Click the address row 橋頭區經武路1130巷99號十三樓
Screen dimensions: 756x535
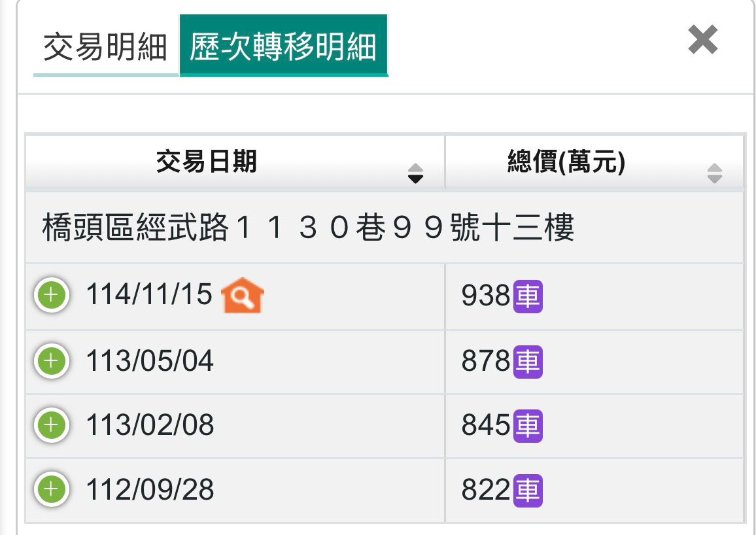pos(308,228)
